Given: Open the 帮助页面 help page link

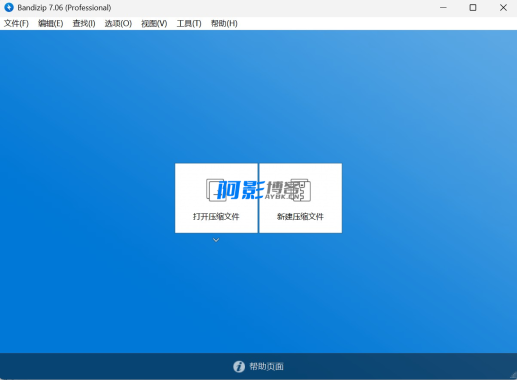Looking at the screenshot, I should [266, 367].
